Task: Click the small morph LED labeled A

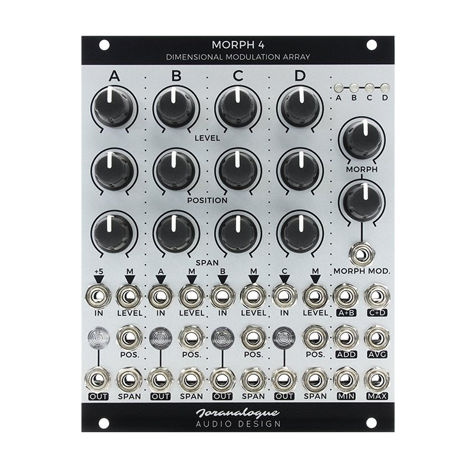Action: [339, 88]
